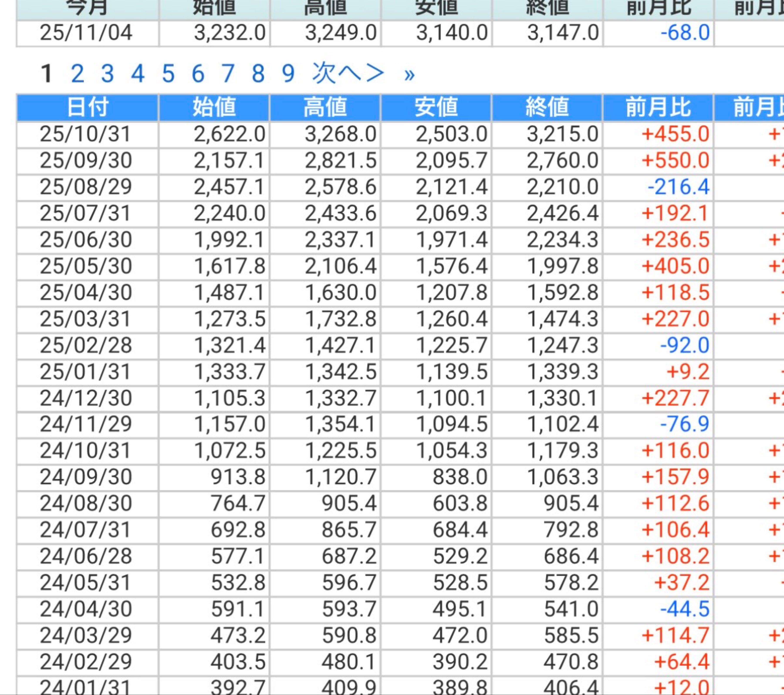The height and width of the screenshot is (695, 784).
Task: Open page 6 of results
Action: pos(198,74)
